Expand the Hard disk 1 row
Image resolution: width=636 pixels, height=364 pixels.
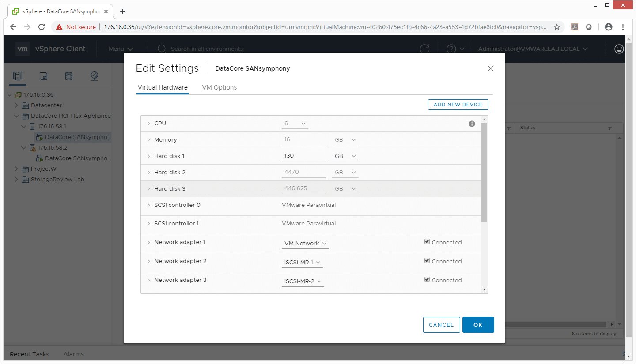(x=148, y=156)
